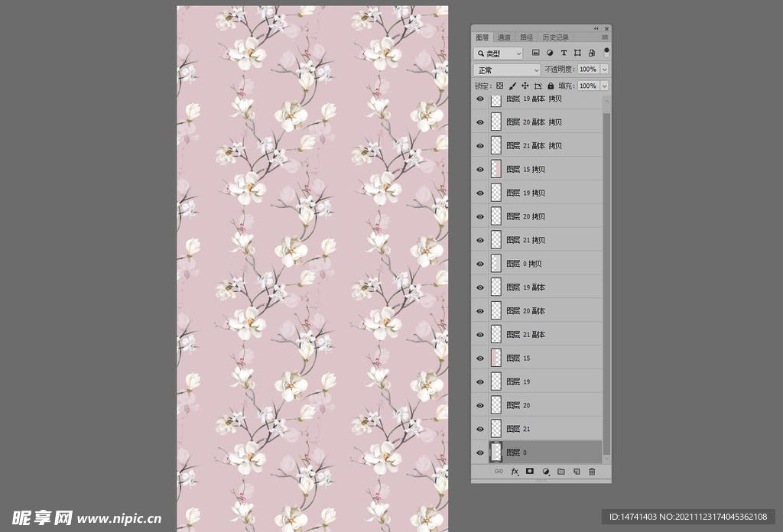Hide layer 图层 15 拷贝
Image resolution: width=783 pixels, height=532 pixels.
(x=480, y=169)
